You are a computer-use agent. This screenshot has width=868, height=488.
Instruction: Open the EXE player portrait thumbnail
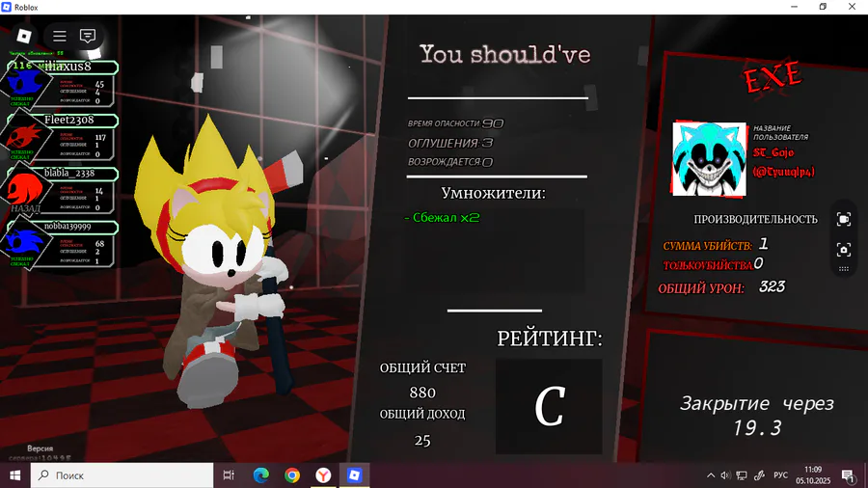pyautogui.click(x=709, y=159)
